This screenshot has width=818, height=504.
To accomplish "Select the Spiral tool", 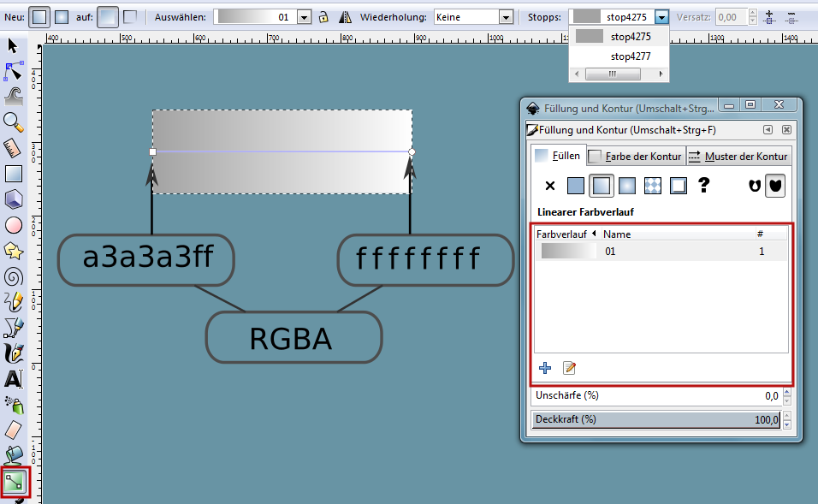I will [13, 276].
